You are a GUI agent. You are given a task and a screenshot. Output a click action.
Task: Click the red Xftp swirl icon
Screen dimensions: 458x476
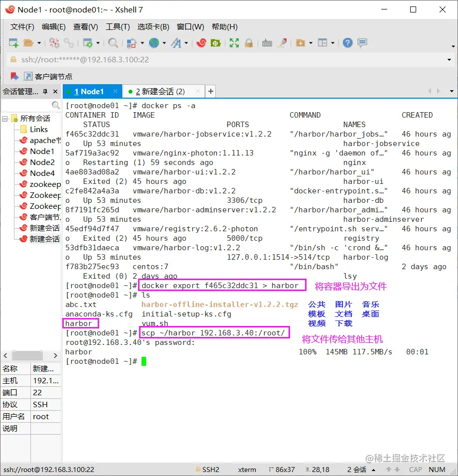(x=201, y=43)
